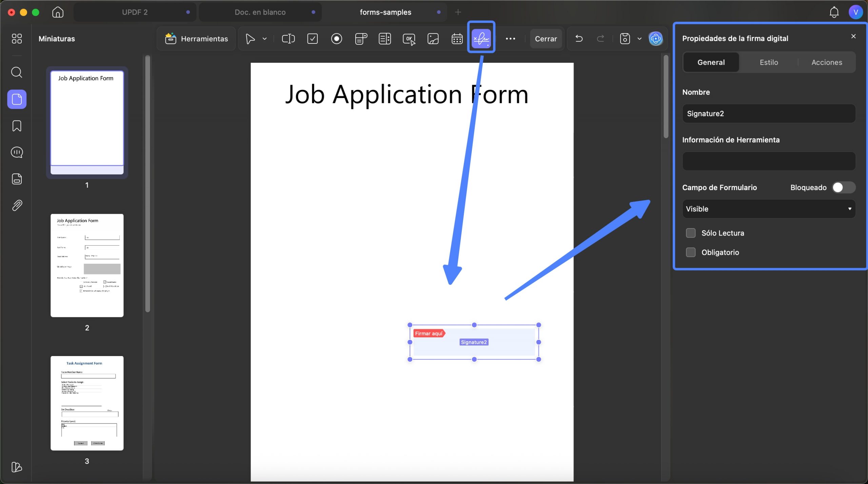Open the thumbnails grid icon in sidebar
Image resolution: width=868 pixels, height=484 pixels.
point(17,39)
